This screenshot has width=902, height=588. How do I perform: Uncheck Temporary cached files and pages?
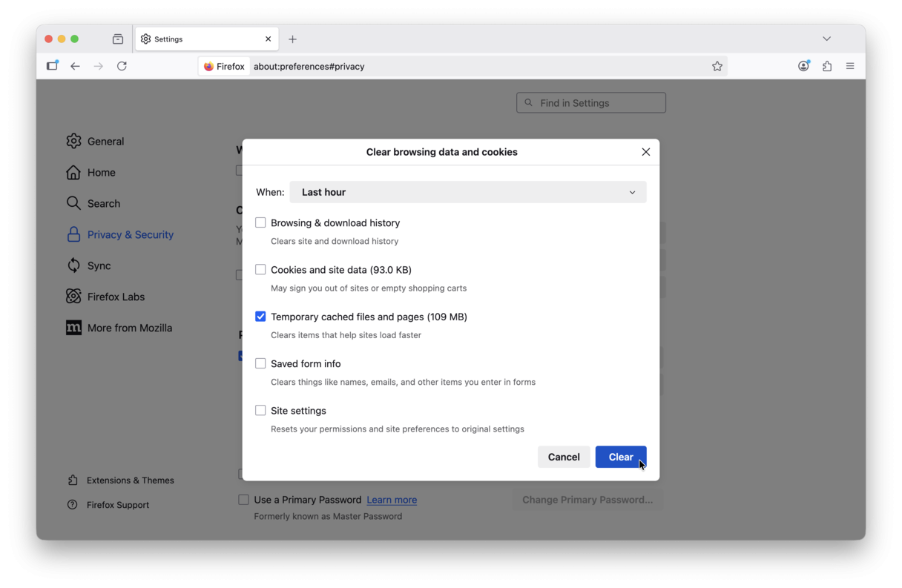pos(260,316)
